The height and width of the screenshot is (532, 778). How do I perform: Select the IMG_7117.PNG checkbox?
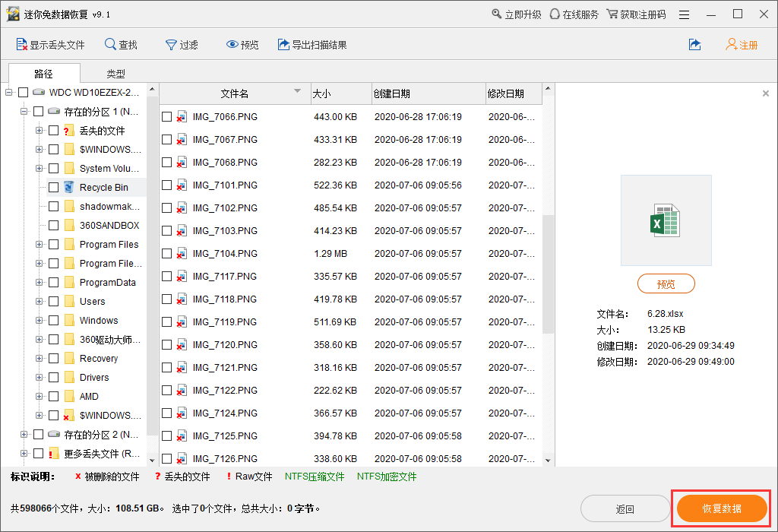(x=166, y=277)
